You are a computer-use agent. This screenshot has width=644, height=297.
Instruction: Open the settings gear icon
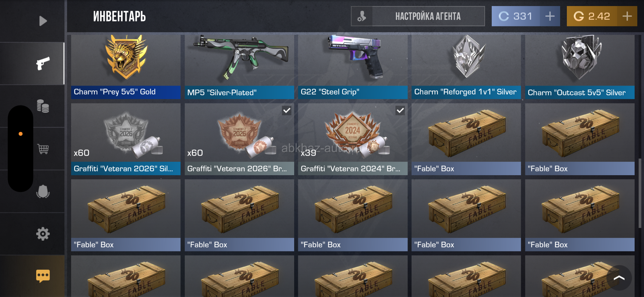(x=43, y=234)
